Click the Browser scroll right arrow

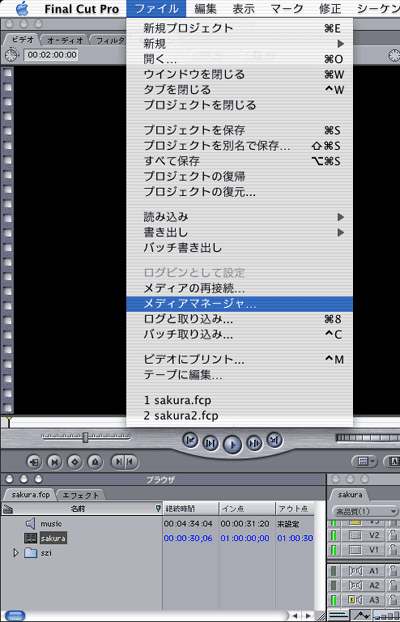[x=308, y=616]
